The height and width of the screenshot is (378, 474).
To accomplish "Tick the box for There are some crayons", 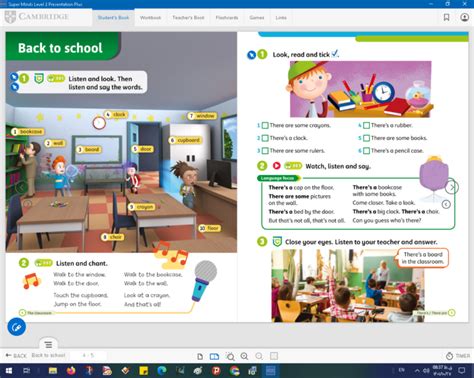I will coord(265,125).
